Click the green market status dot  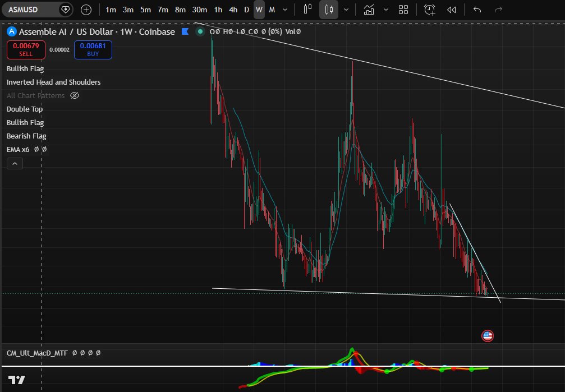[x=200, y=32]
